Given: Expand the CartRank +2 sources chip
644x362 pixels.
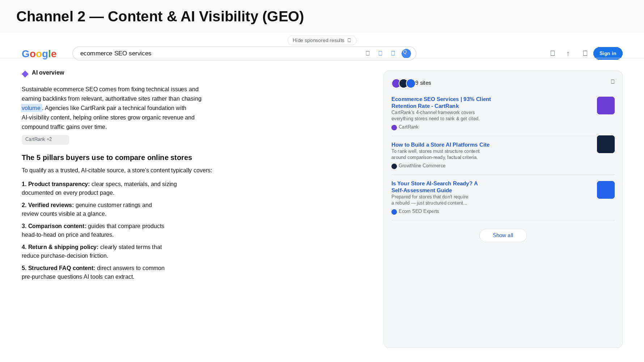Looking at the screenshot, I should 45,140.
